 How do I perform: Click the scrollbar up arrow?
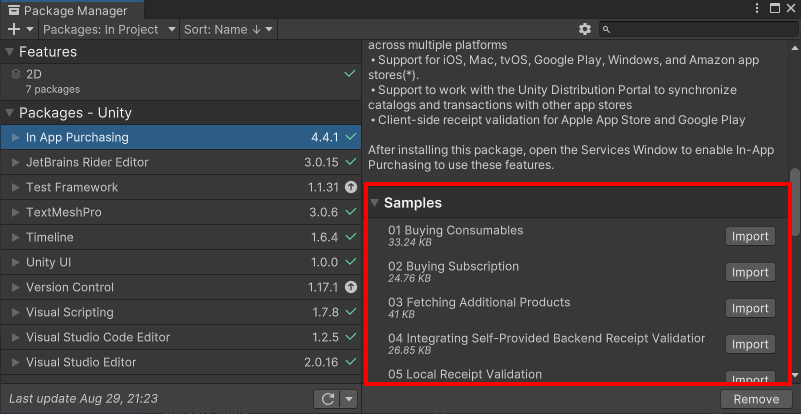pos(795,48)
